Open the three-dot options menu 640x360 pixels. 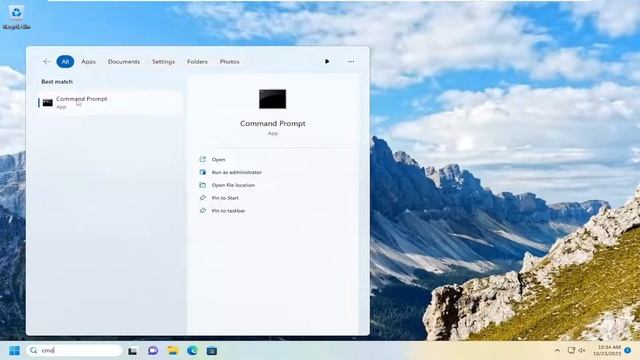tap(351, 62)
